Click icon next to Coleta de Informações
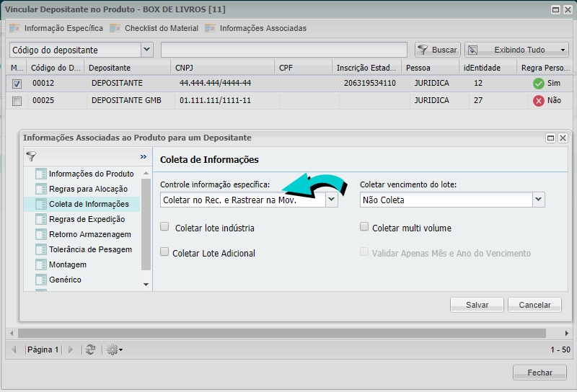 41,204
